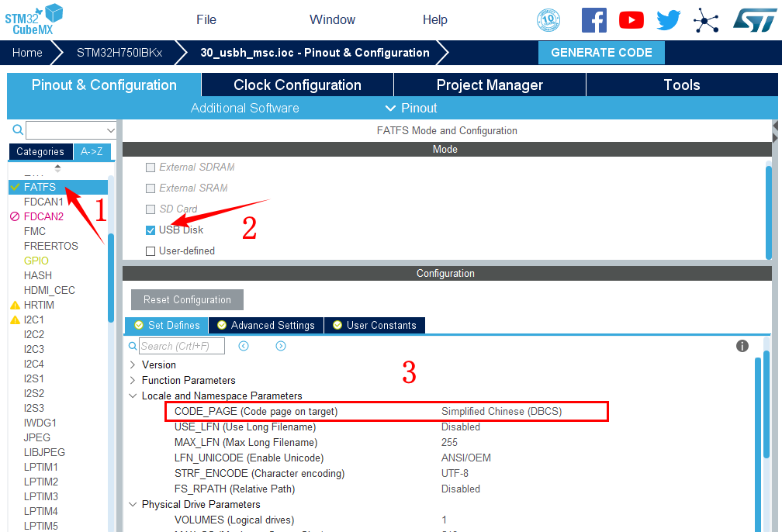Screen dimensions: 782x532
Task: Go to next search result arrow
Action: tap(281, 346)
